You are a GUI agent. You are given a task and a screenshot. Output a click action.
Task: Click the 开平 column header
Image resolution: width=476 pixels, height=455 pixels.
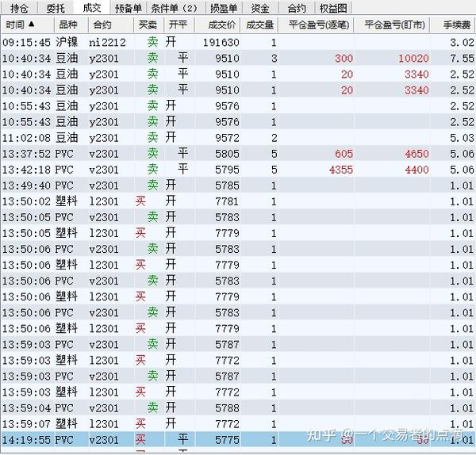(178, 25)
